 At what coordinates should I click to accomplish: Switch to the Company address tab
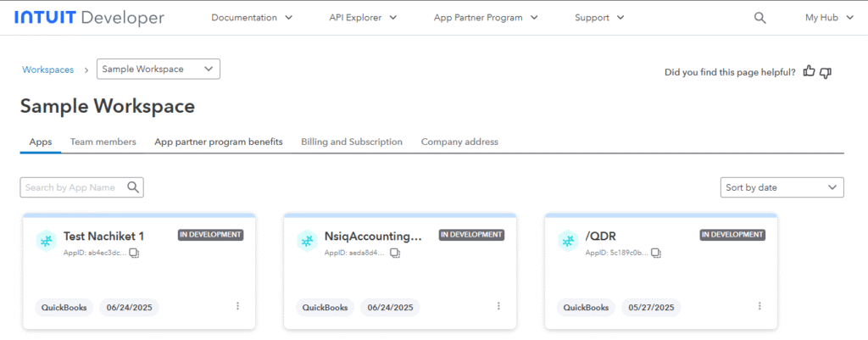[x=459, y=142]
